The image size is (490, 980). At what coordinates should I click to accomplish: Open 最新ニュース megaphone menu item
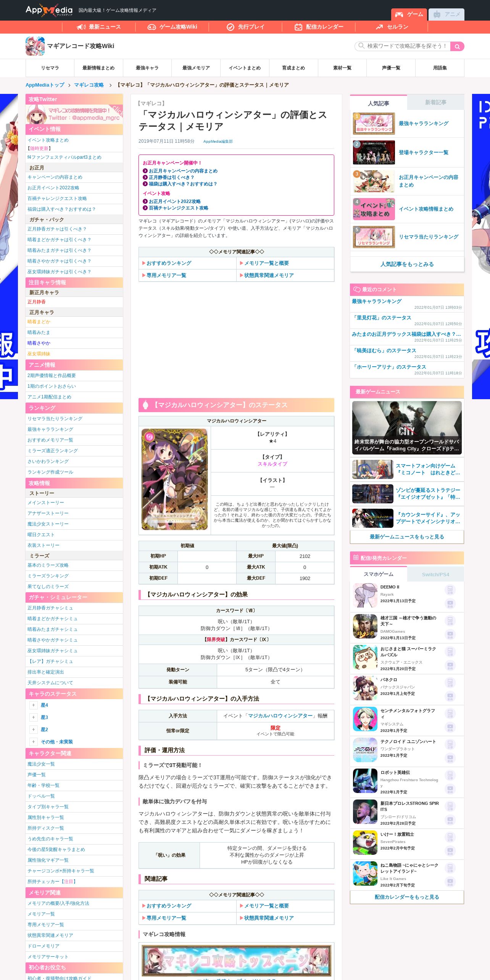coord(99,27)
